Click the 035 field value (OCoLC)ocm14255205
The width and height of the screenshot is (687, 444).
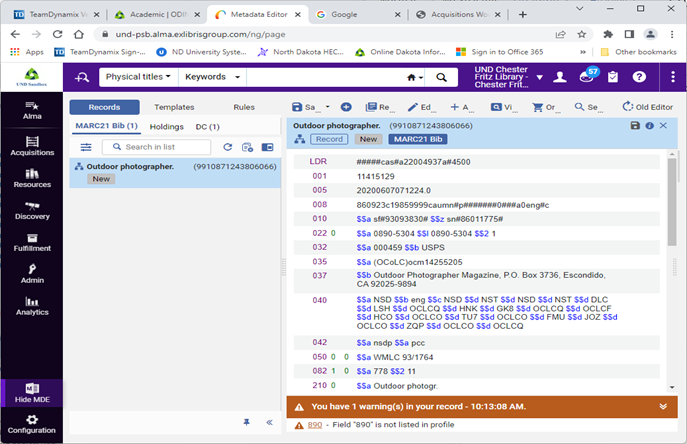coord(418,262)
